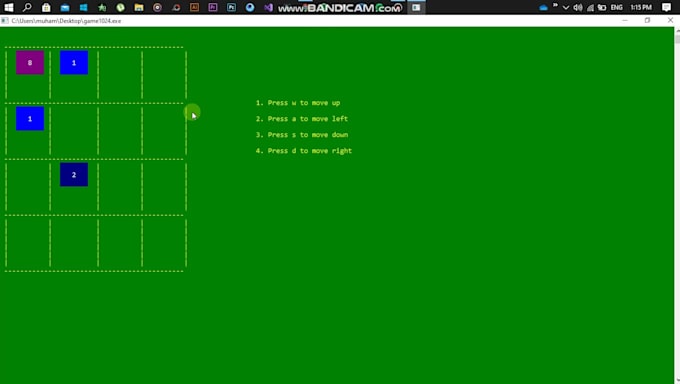This screenshot has height=384, width=680.
Task: Open the blue Windows logo app
Action: 83,7
